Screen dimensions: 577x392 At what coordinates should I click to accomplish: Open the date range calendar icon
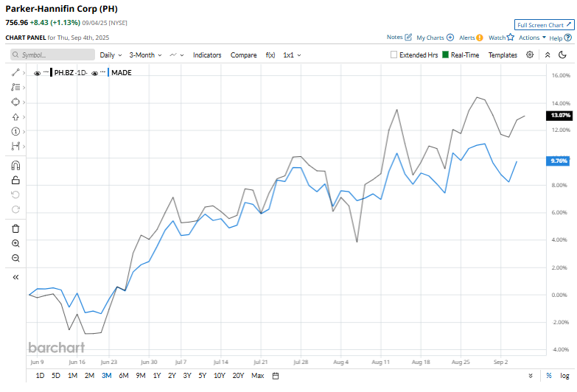click(x=276, y=376)
